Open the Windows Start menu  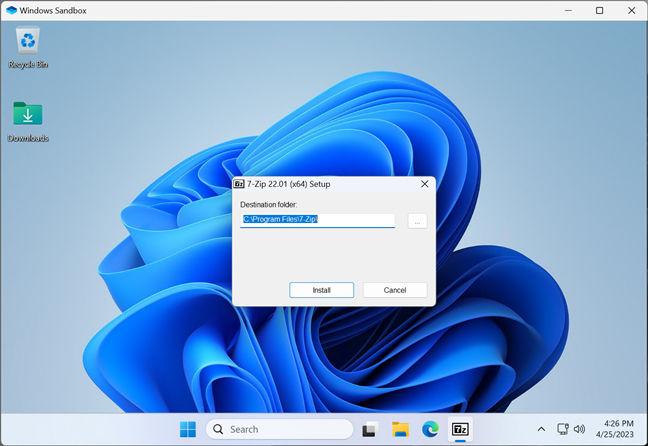[x=188, y=429]
